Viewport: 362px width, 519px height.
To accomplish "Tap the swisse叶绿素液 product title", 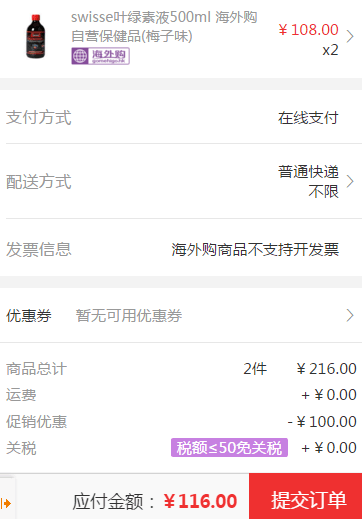I will [164, 27].
